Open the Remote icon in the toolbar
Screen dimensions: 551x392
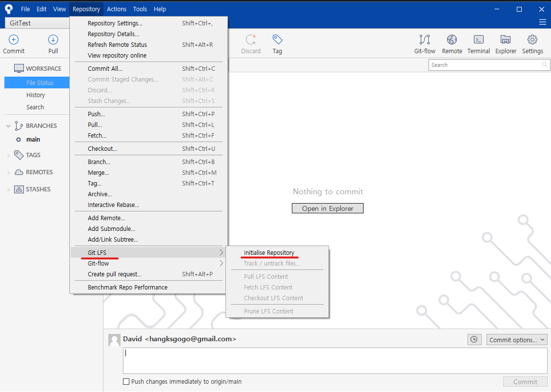point(451,43)
